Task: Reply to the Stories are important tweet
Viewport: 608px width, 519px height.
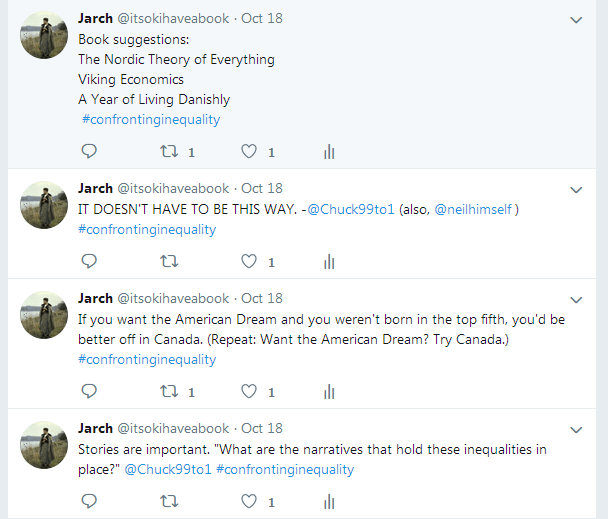Action: [89, 502]
